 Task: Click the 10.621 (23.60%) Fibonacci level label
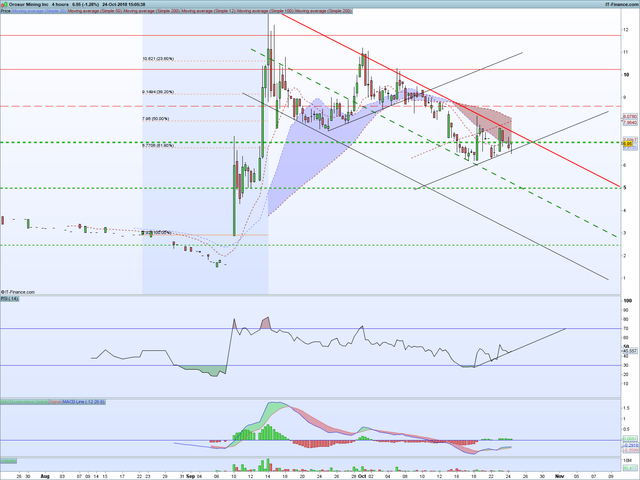pos(158,59)
